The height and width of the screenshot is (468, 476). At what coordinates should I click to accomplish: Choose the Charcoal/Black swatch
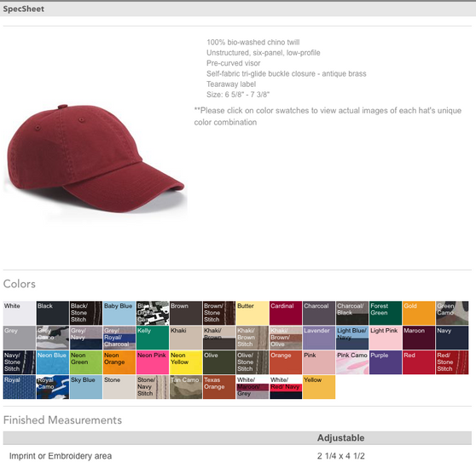pos(352,313)
